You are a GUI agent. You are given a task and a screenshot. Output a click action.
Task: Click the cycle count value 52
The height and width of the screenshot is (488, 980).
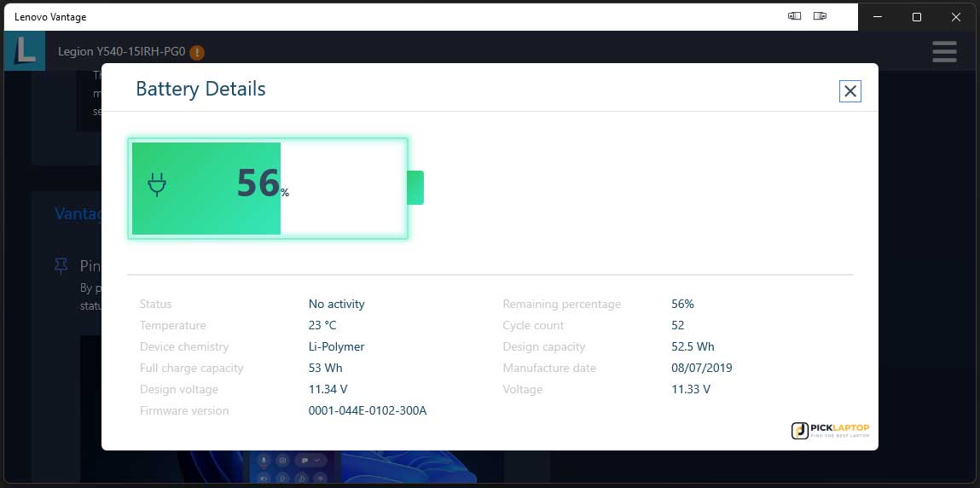click(677, 326)
